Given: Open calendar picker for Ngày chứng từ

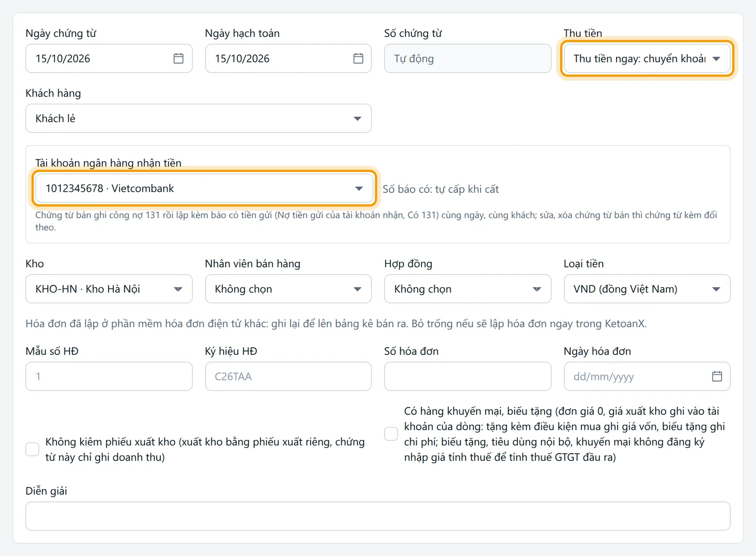Looking at the screenshot, I should click(178, 59).
